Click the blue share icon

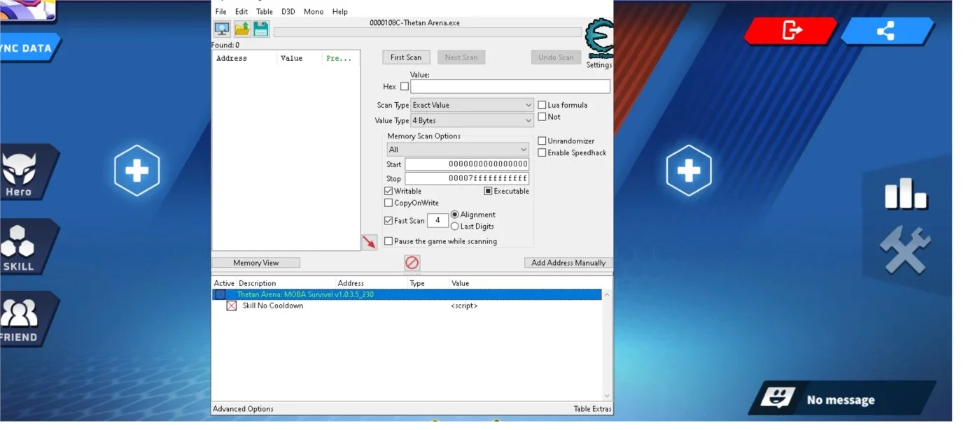pos(886,31)
